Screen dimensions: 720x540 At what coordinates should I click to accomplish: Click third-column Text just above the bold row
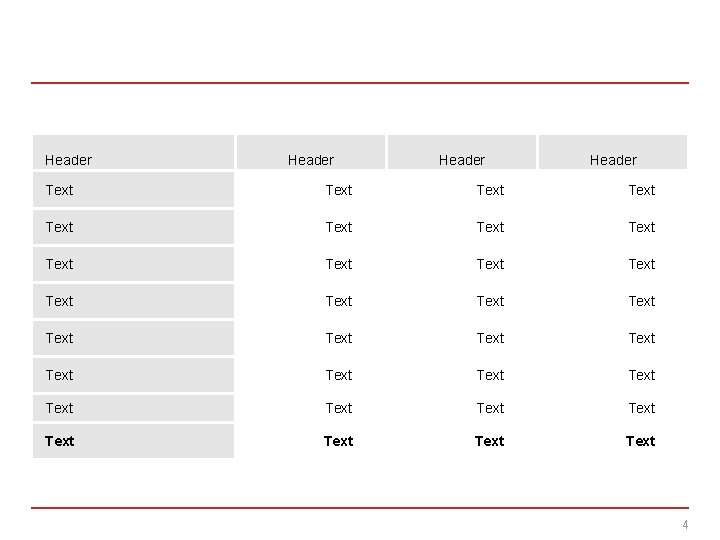pos(490,408)
